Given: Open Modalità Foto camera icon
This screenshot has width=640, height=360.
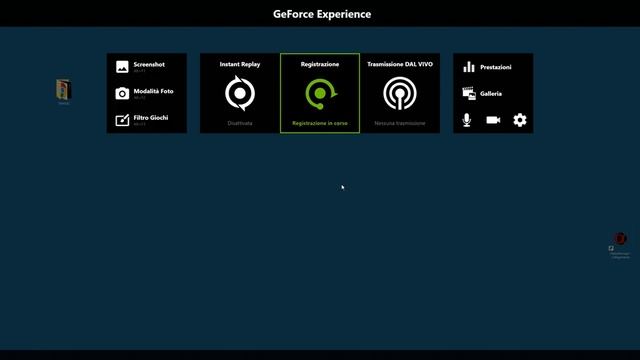Looking at the screenshot, I should [122, 93].
